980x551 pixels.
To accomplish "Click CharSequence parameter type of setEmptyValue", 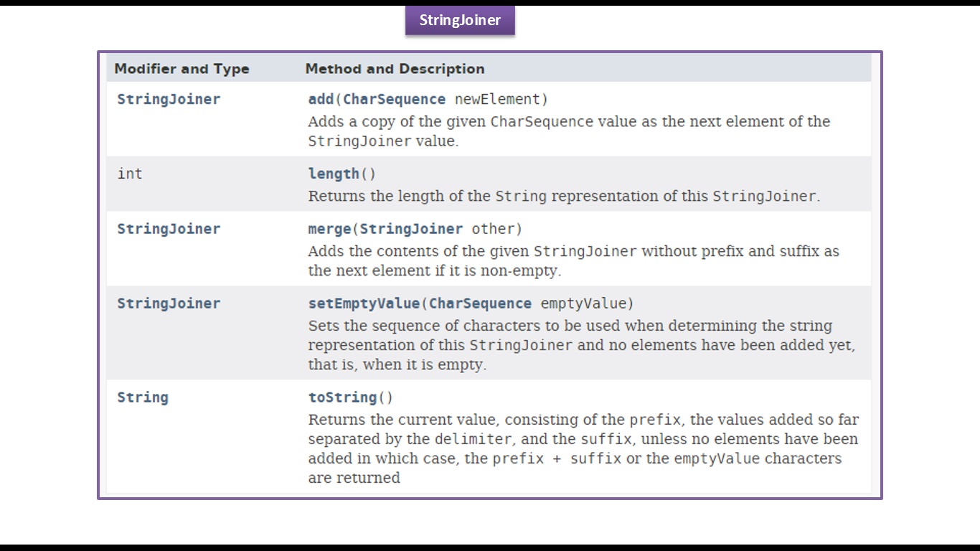I will pos(480,303).
